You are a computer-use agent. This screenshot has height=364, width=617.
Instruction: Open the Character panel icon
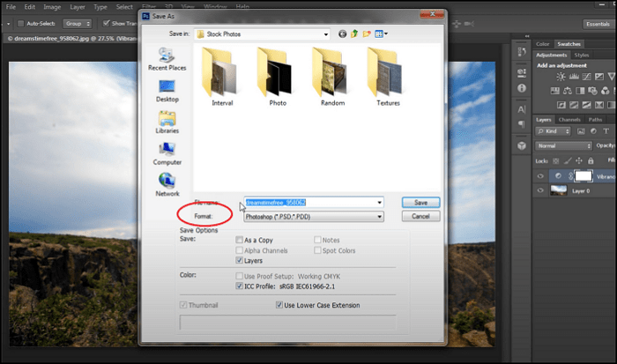[522, 109]
